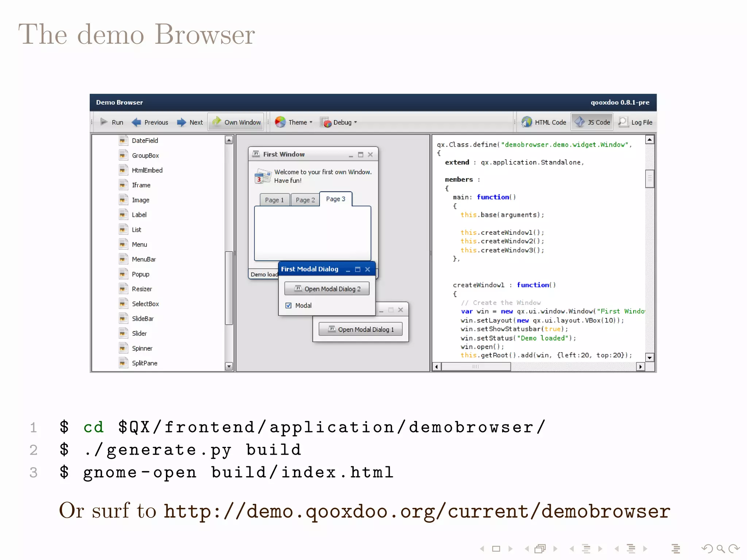747x560 pixels.
Task: Open the Log File view
Action: tap(636, 122)
